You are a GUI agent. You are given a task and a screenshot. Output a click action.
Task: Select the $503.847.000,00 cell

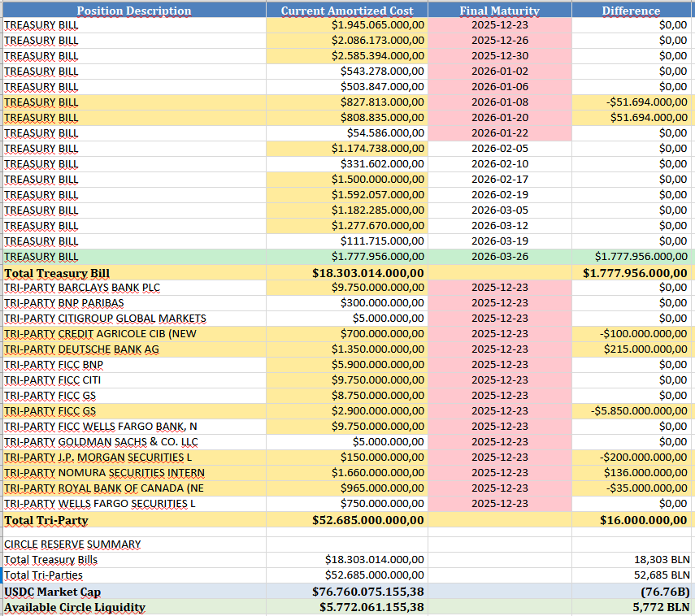pos(346,87)
